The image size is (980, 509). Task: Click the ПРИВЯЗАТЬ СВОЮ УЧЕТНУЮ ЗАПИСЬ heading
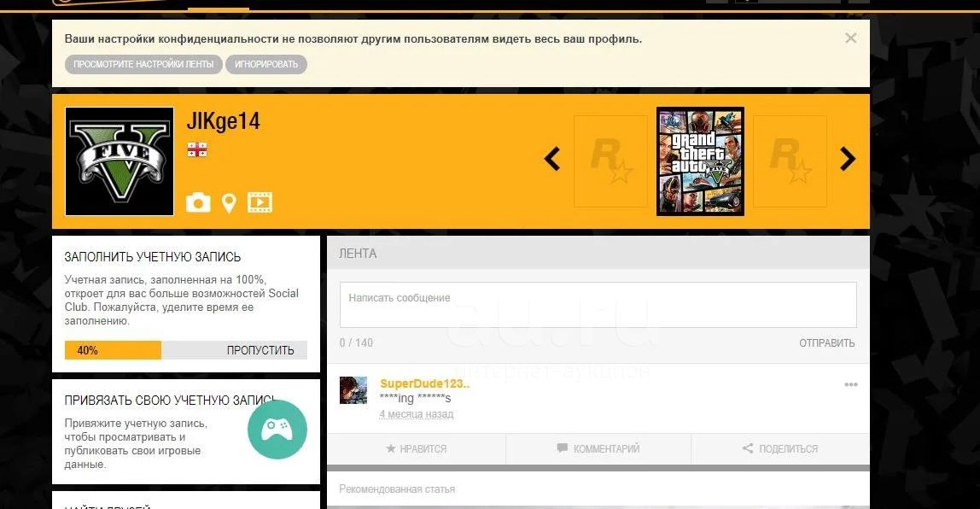tap(171, 401)
